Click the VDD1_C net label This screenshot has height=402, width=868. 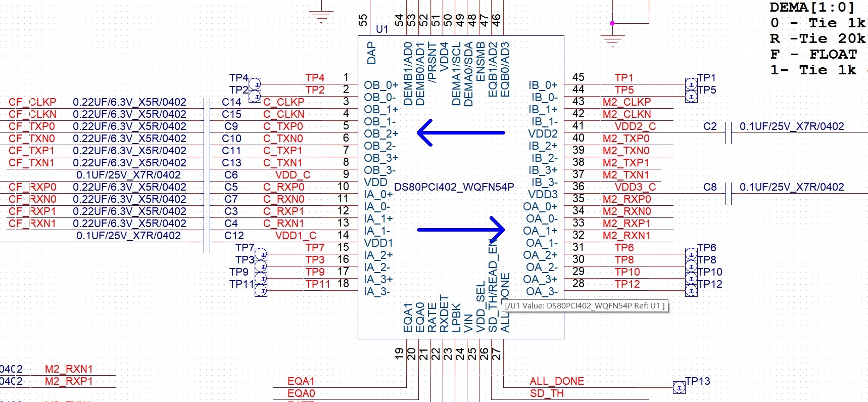(296, 236)
